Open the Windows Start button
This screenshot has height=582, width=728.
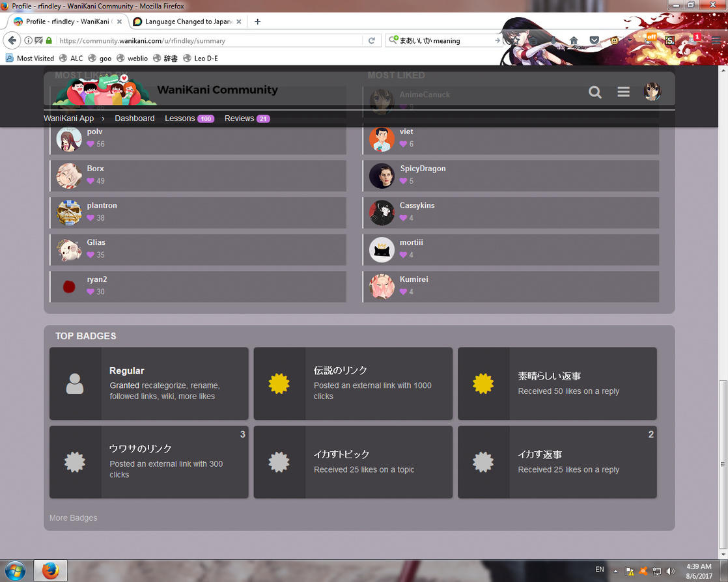click(15, 570)
